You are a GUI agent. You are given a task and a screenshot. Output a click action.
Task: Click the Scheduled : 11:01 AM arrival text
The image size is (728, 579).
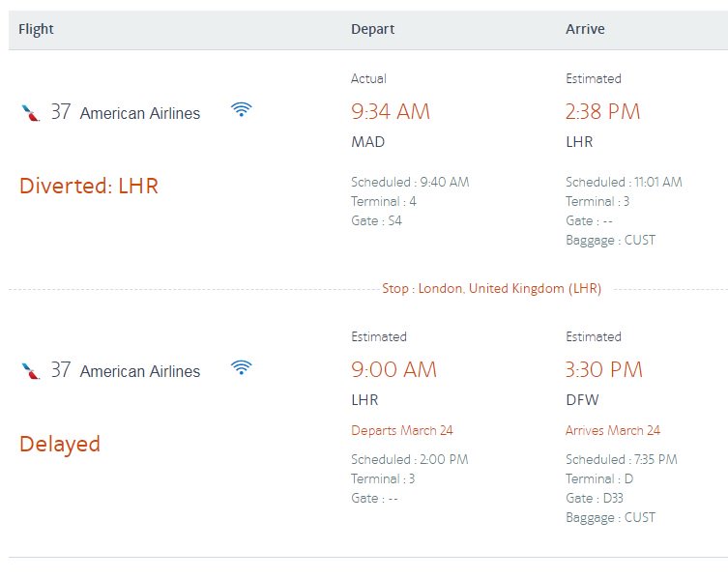624,182
